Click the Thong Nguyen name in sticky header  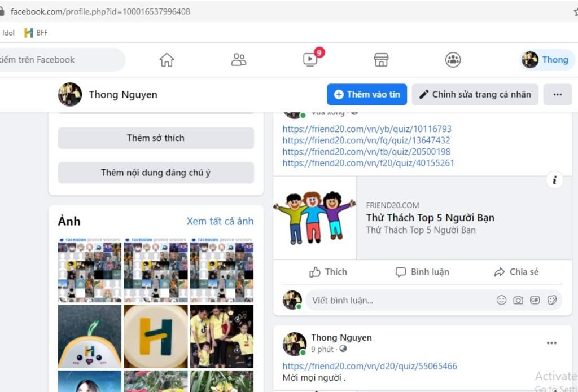123,95
